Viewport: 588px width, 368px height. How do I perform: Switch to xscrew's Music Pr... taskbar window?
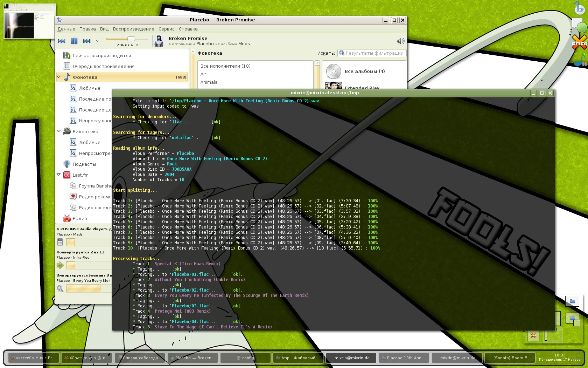tap(34, 358)
